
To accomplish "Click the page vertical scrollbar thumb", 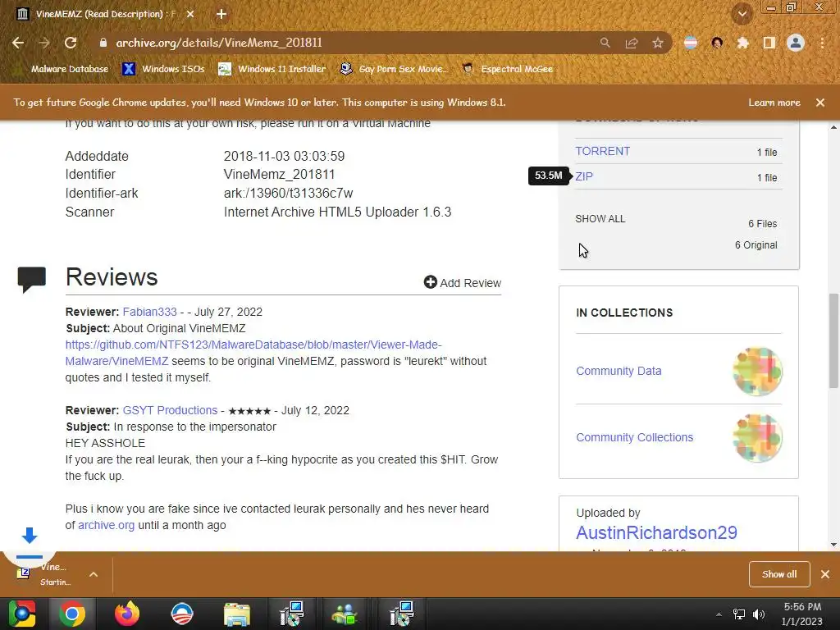I will point(833,340).
